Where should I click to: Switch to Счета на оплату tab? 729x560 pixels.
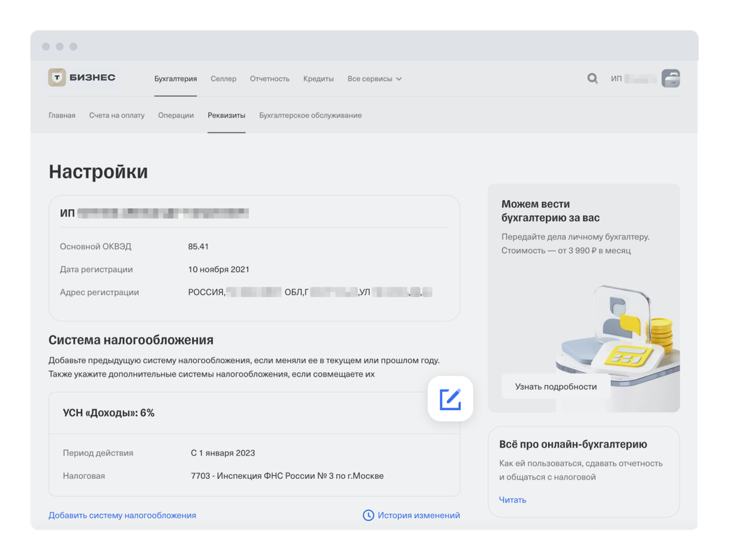(117, 115)
